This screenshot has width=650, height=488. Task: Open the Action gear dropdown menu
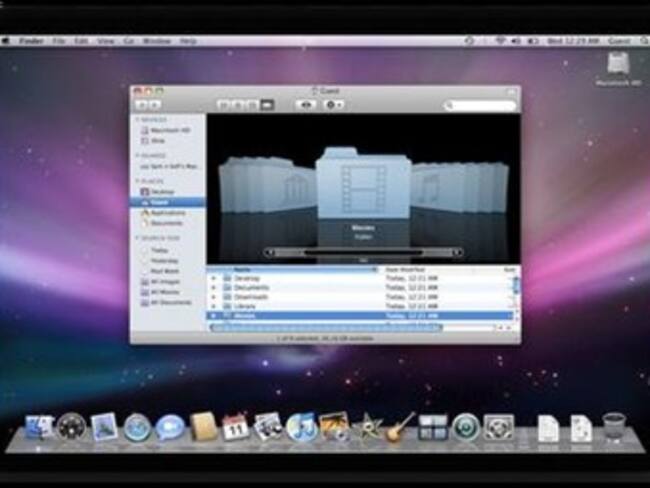(x=334, y=104)
